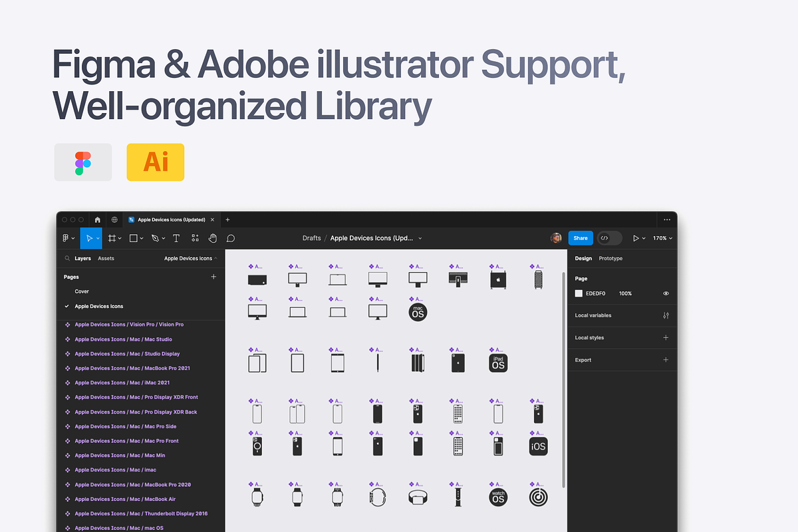Select the Vision Pro / Vision Pro layer
The image size is (798, 532).
coord(129,325)
